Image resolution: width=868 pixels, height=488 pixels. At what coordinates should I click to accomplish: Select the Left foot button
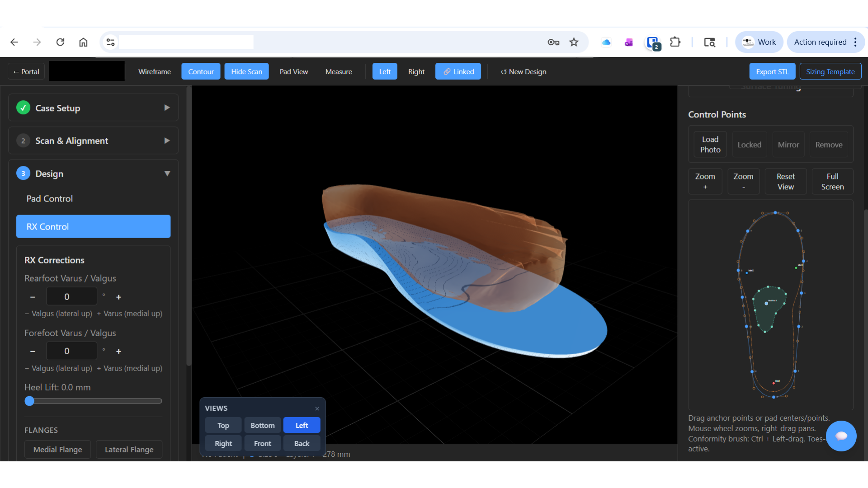coord(385,71)
